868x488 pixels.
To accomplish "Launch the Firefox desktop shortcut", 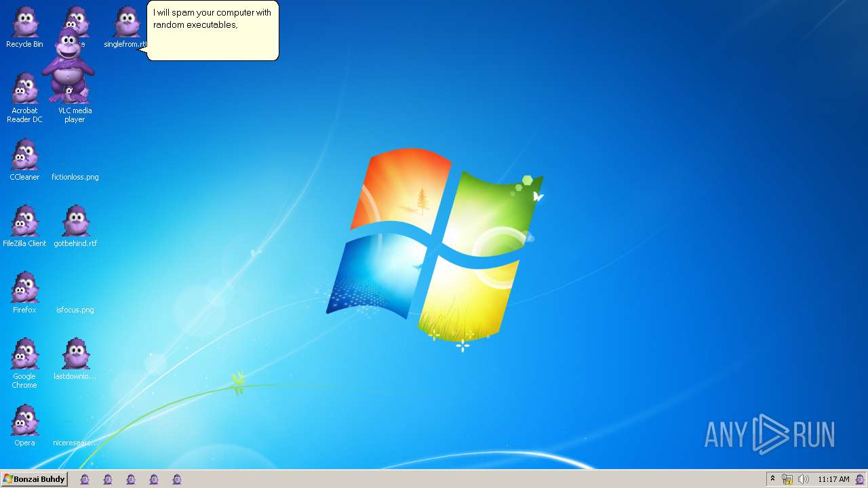I will [24, 293].
